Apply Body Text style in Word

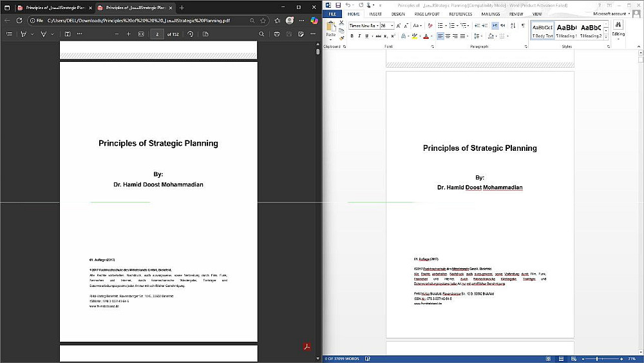(x=542, y=30)
